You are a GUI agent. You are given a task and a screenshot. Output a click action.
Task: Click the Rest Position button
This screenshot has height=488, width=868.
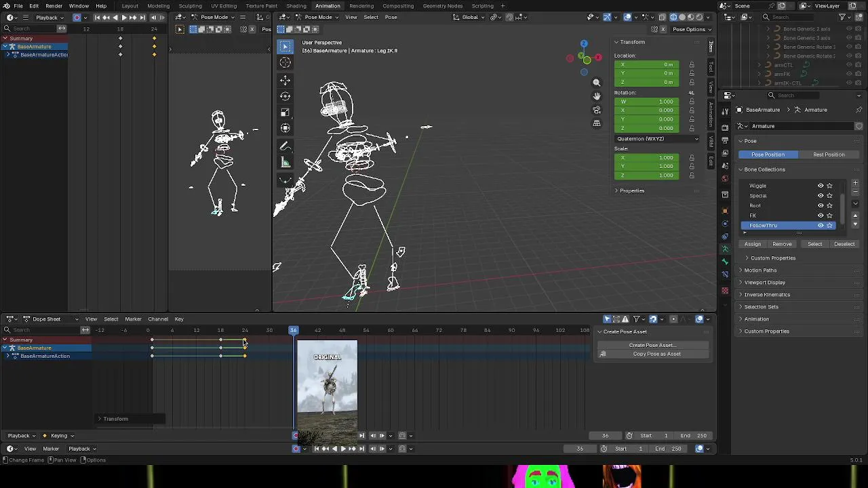(x=829, y=155)
